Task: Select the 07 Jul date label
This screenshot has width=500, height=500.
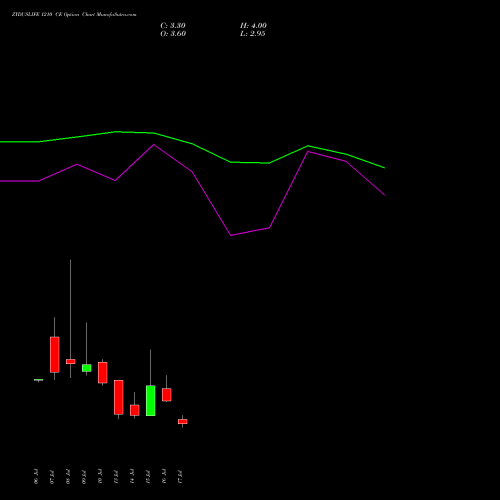Action: (x=52, y=476)
